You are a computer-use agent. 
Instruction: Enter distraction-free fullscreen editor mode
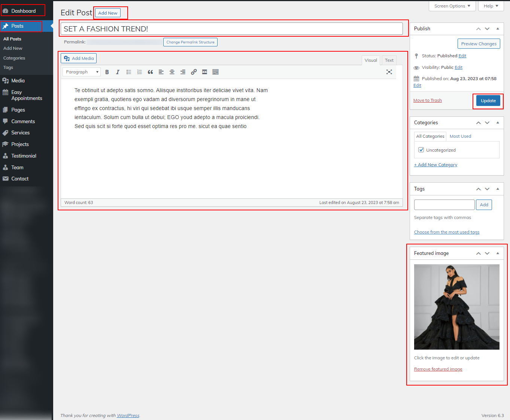pos(389,72)
